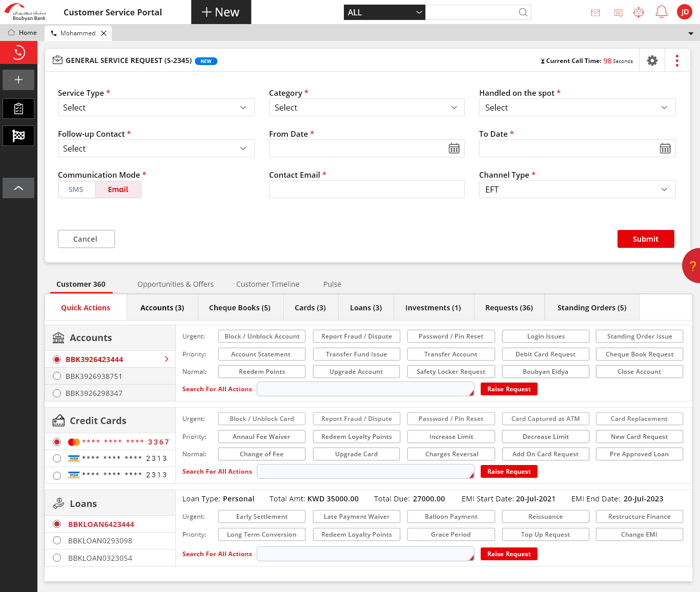Expand the Service Type dropdown
The width and height of the screenshot is (700, 592).
156,108
